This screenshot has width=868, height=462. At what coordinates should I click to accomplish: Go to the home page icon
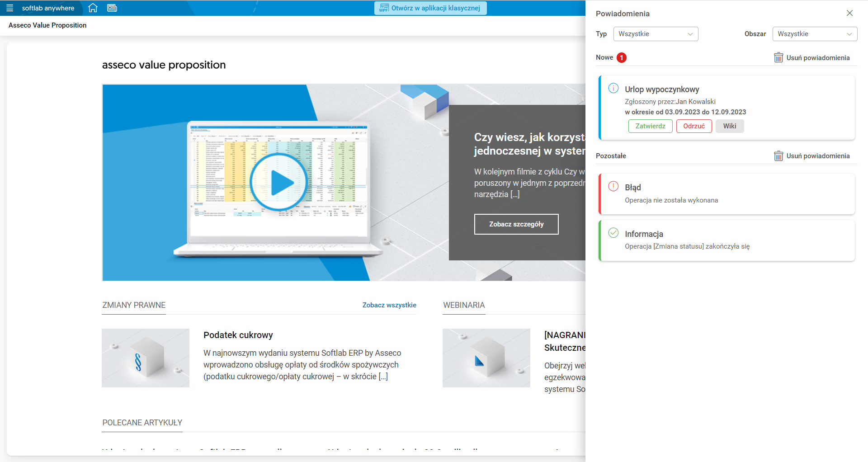pyautogui.click(x=93, y=8)
